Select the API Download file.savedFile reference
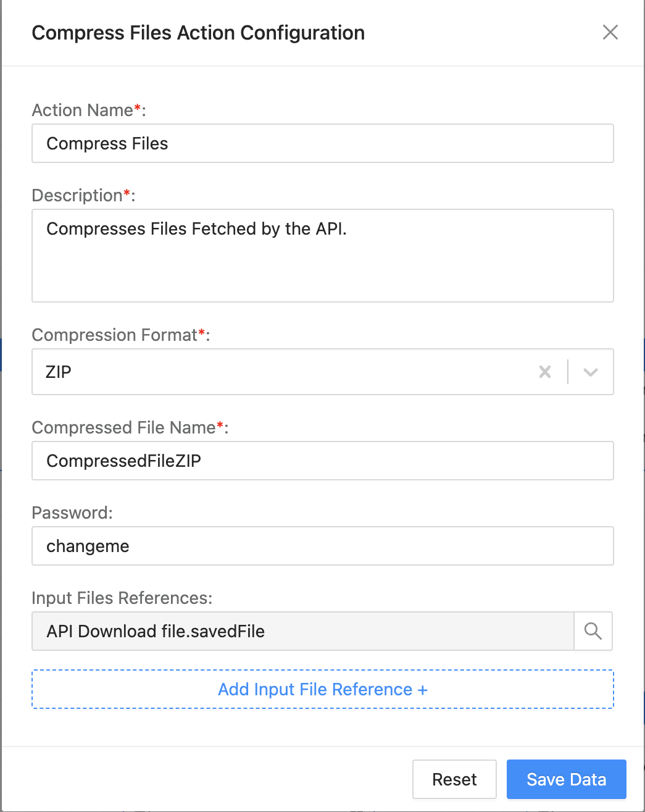This screenshot has height=812, width=645. (x=302, y=631)
